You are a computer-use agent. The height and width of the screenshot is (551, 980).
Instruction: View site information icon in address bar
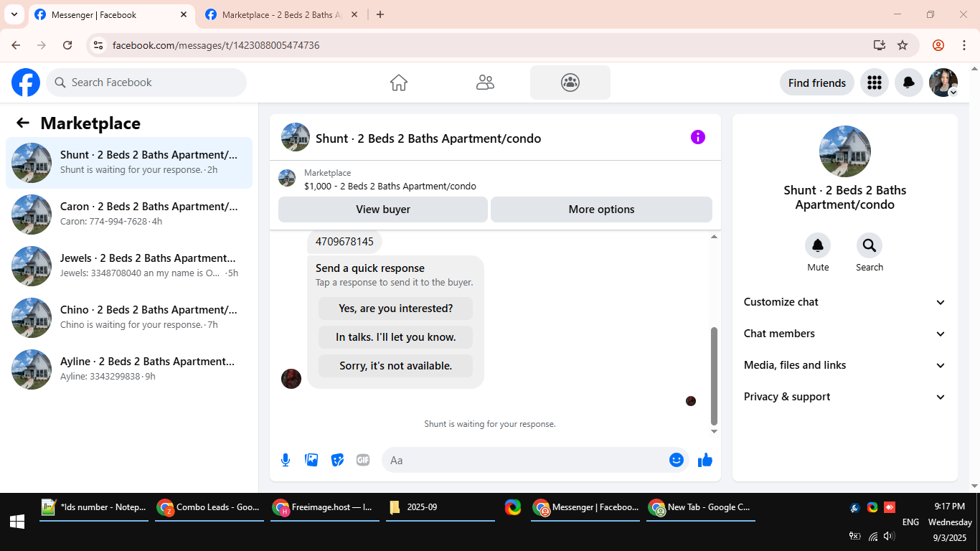point(99,45)
